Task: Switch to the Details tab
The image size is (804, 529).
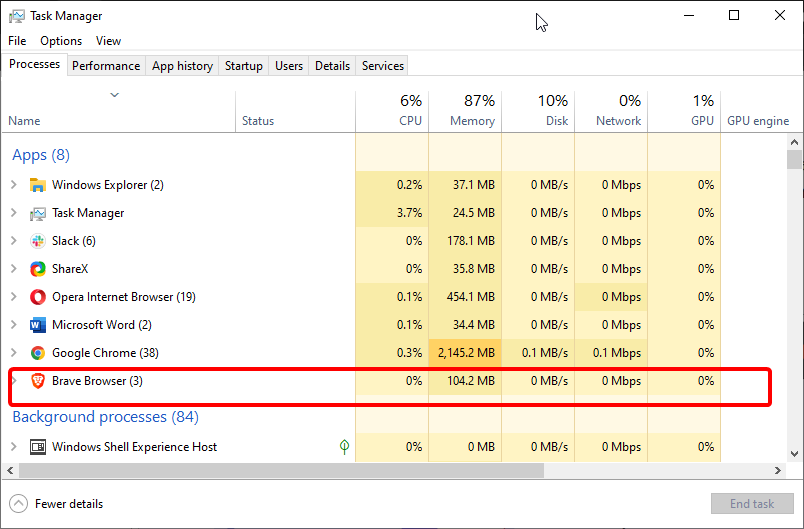Action: point(332,66)
